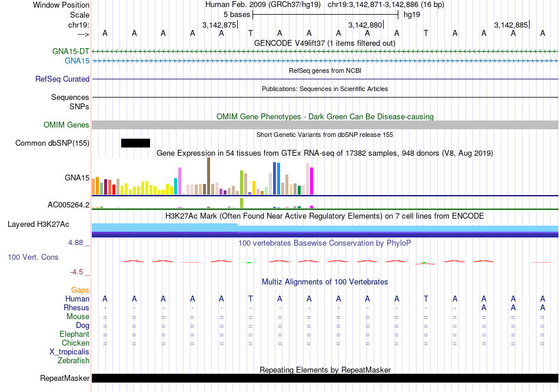Click the Mouse alignment row label
Image resolution: width=559 pixels, height=392 pixels.
point(78,317)
